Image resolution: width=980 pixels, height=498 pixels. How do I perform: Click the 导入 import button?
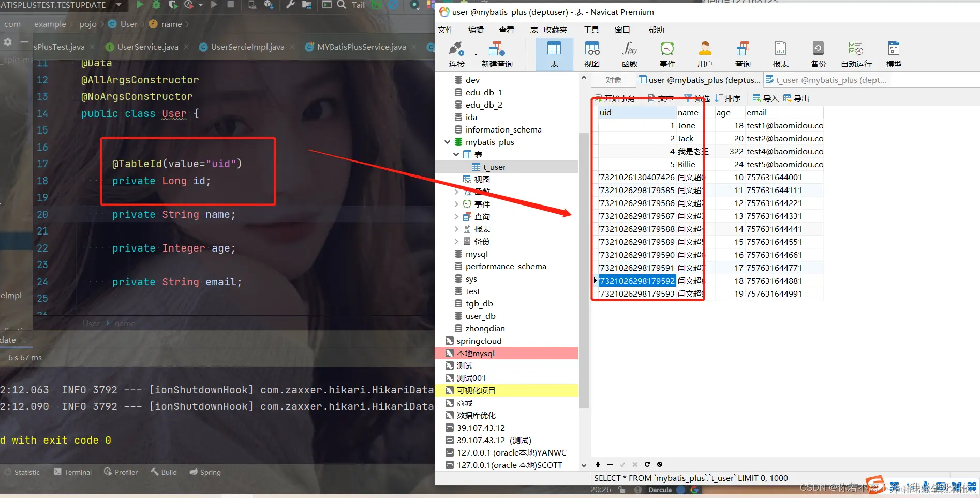(x=766, y=98)
